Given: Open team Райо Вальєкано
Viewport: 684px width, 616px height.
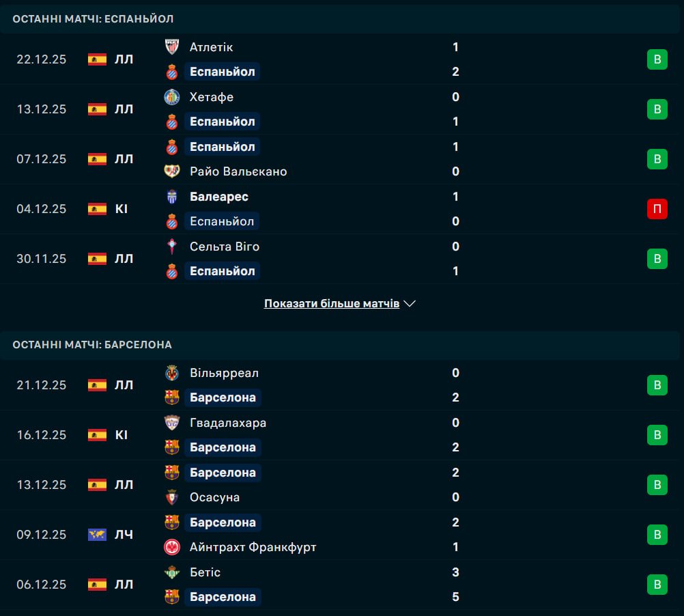Looking at the screenshot, I should coord(238,171).
